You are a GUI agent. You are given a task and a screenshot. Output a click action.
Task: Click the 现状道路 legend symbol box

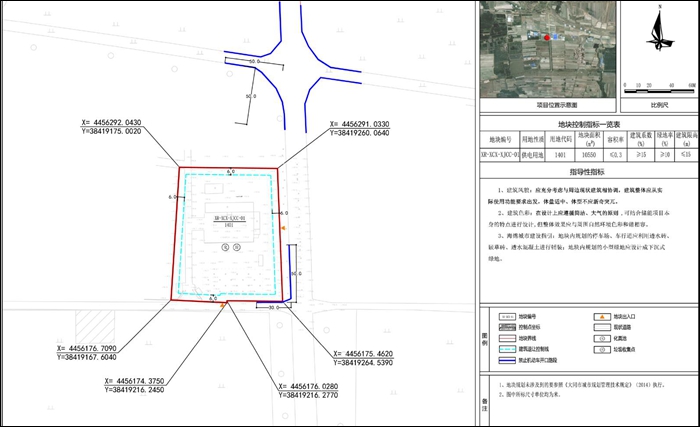pos(600,328)
